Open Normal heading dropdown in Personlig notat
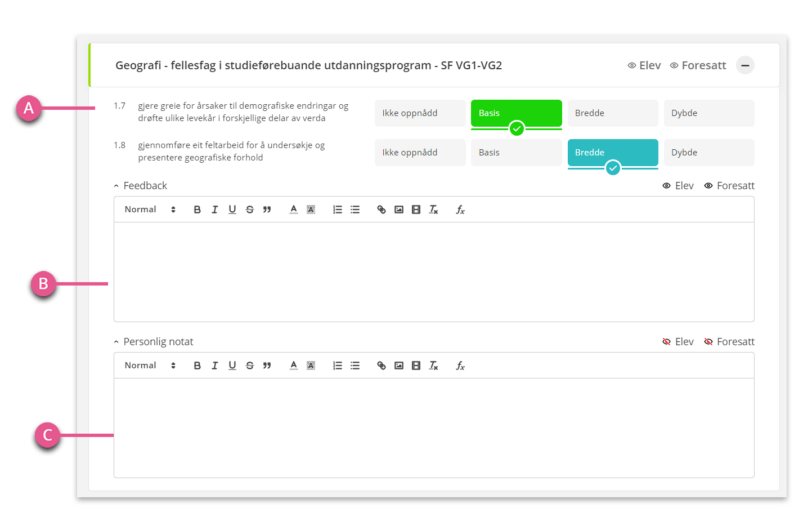 pos(150,365)
